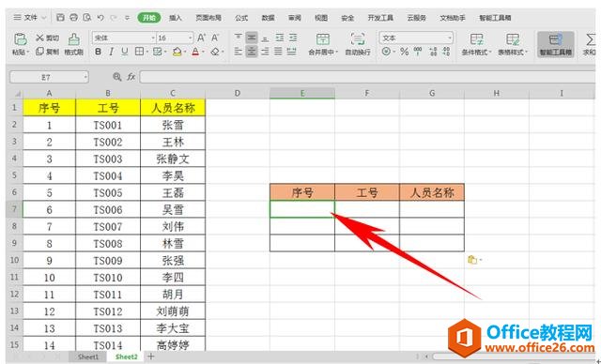Undo the last action

pyautogui.click(x=100, y=18)
